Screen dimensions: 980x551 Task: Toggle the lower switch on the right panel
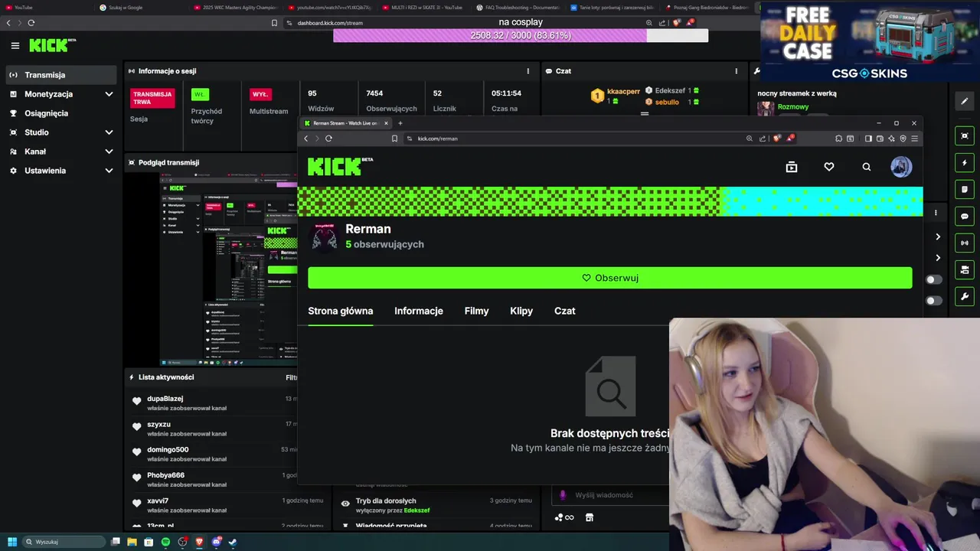[934, 301]
